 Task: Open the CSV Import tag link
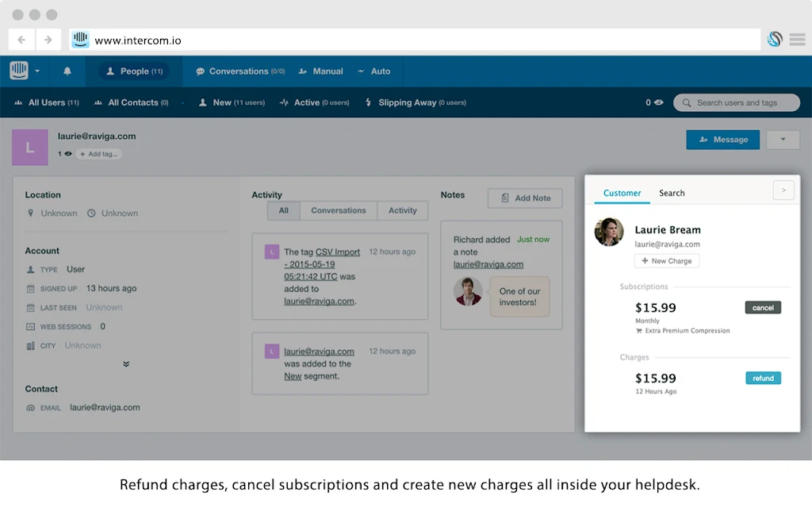[322, 264]
